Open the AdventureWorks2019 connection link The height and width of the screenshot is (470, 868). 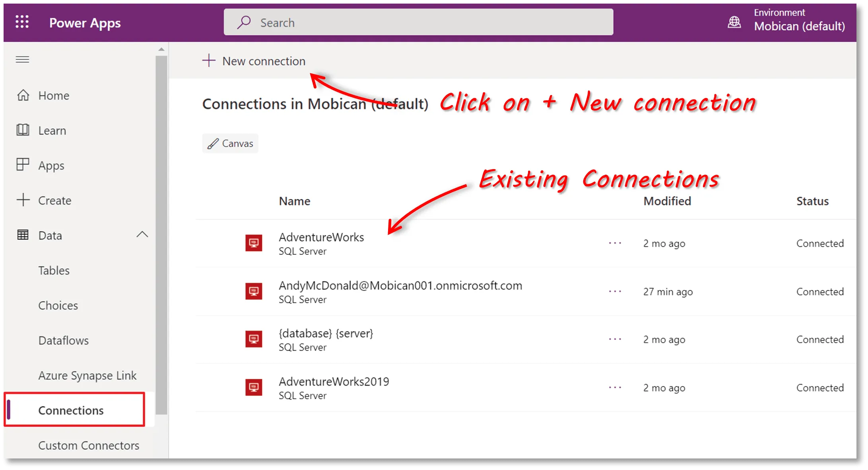[334, 381]
